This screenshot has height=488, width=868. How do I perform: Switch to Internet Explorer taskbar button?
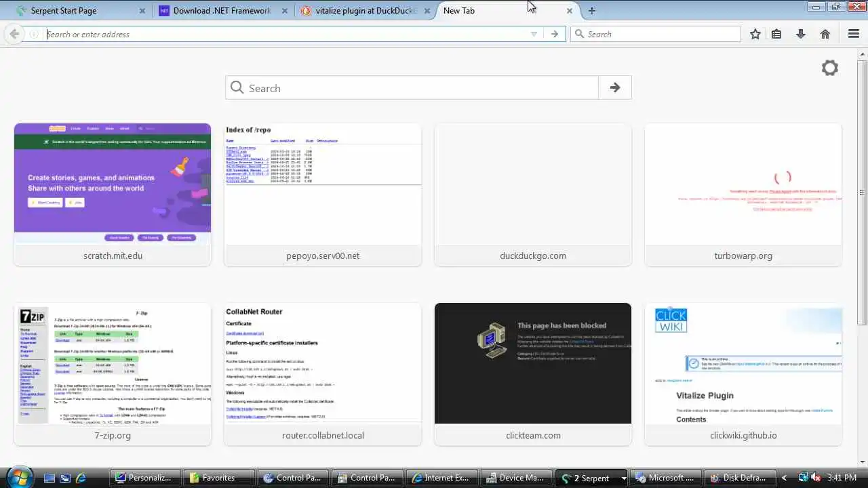point(441,478)
